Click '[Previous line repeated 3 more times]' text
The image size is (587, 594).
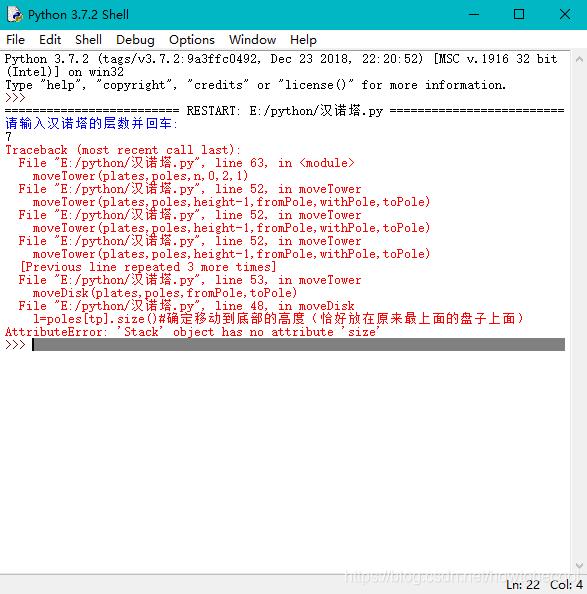[148, 267]
